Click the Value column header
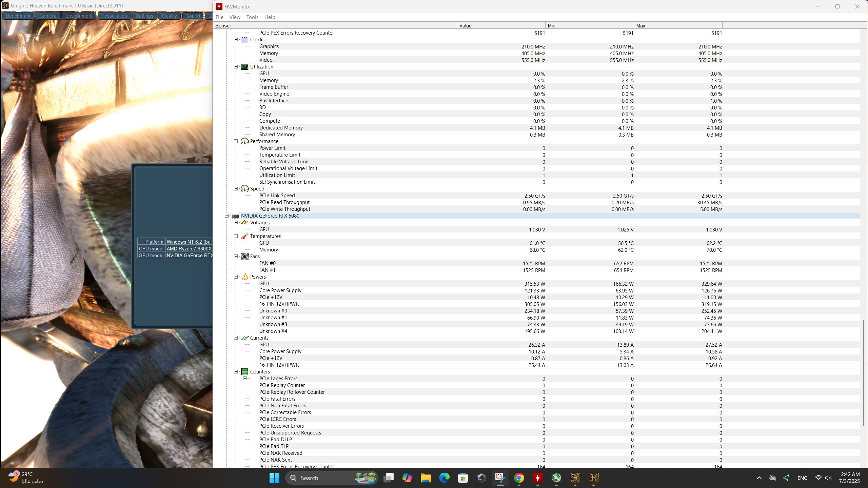 [501, 26]
